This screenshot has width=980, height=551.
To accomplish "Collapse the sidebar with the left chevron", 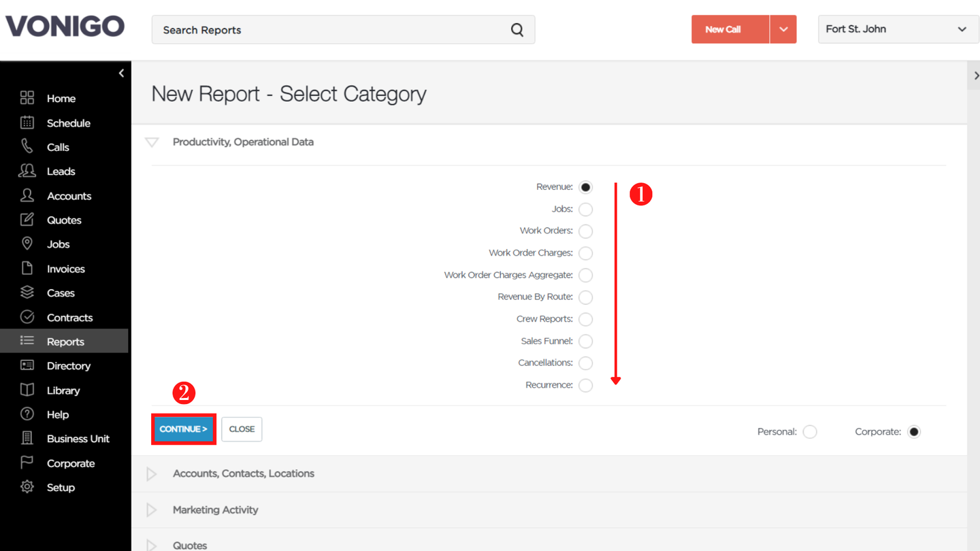I will [x=121, y=73].
